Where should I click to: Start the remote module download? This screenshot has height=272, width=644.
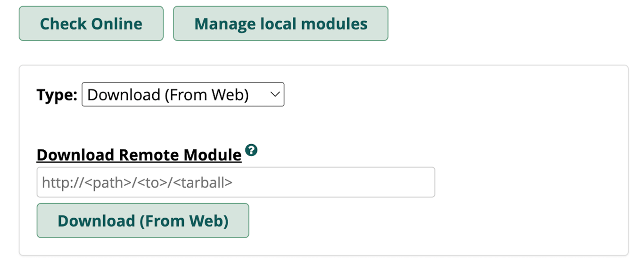point(142,220)
